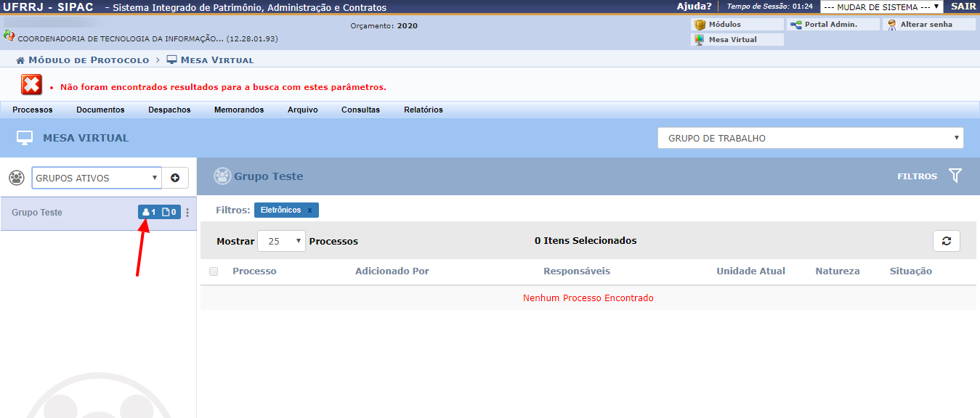This screenshot has width=980, height=418.
Task: Open the Grupo de Trabalho dropdown
Action: pos(810,138)
